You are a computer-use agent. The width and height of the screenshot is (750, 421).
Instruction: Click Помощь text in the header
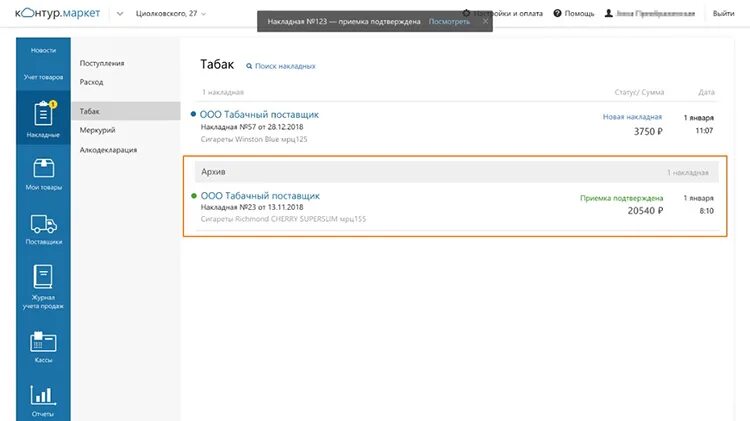[x=579, y=13]
